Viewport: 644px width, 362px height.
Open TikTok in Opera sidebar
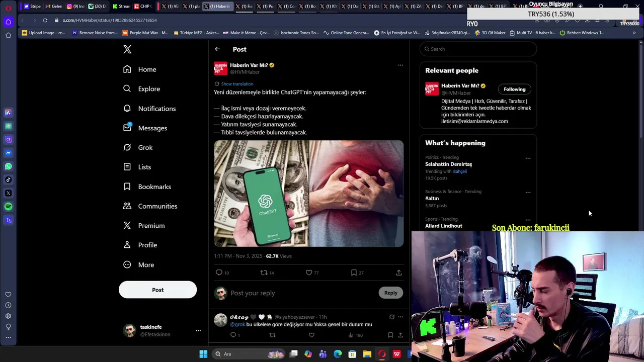tap(8, 179)
